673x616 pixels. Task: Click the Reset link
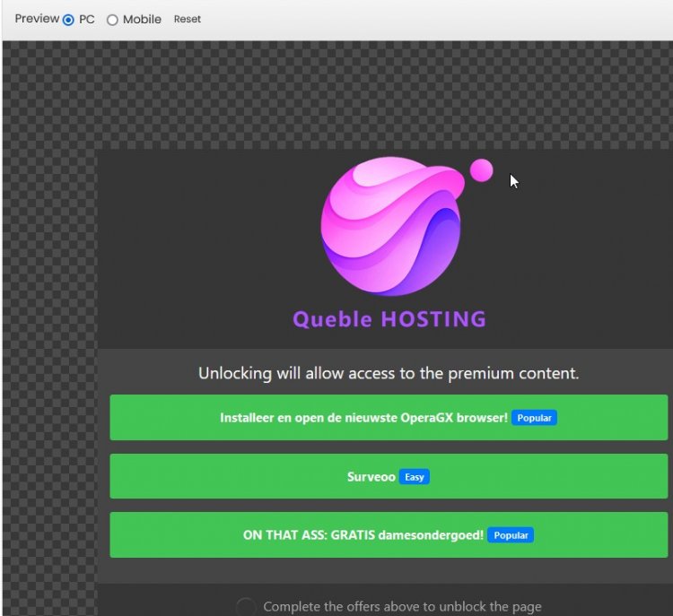(188, 20)
